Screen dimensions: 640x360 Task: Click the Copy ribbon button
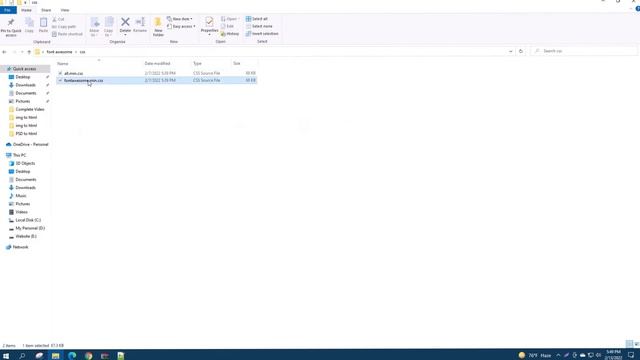click(x=29, y=25)
